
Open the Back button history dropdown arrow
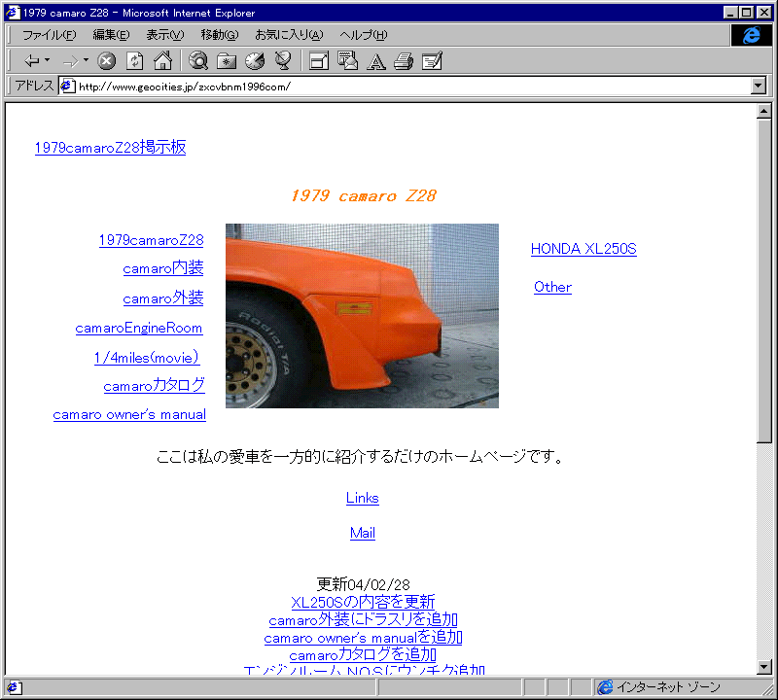coord(48,60)
